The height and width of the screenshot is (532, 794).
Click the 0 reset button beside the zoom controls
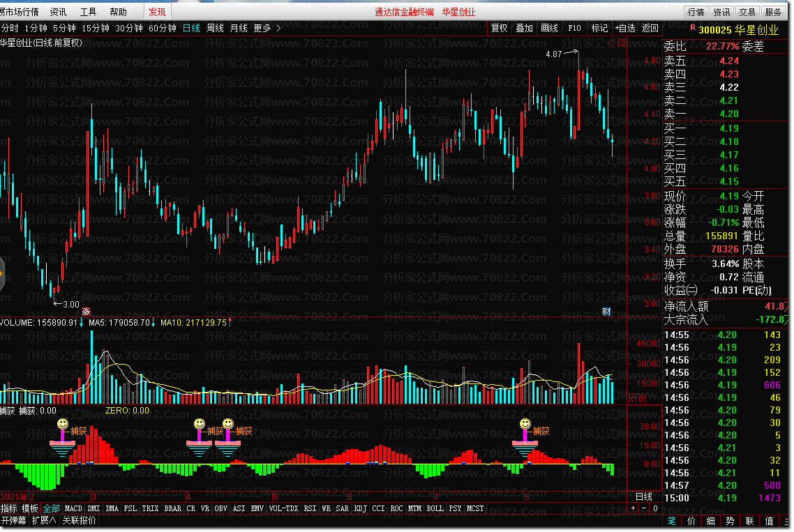tap(654, 508)
